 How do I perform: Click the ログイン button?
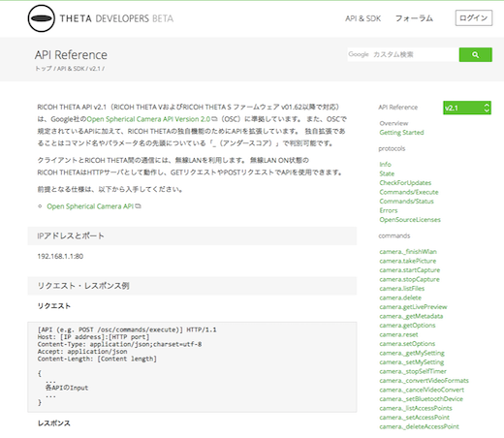tap(474, 18)
